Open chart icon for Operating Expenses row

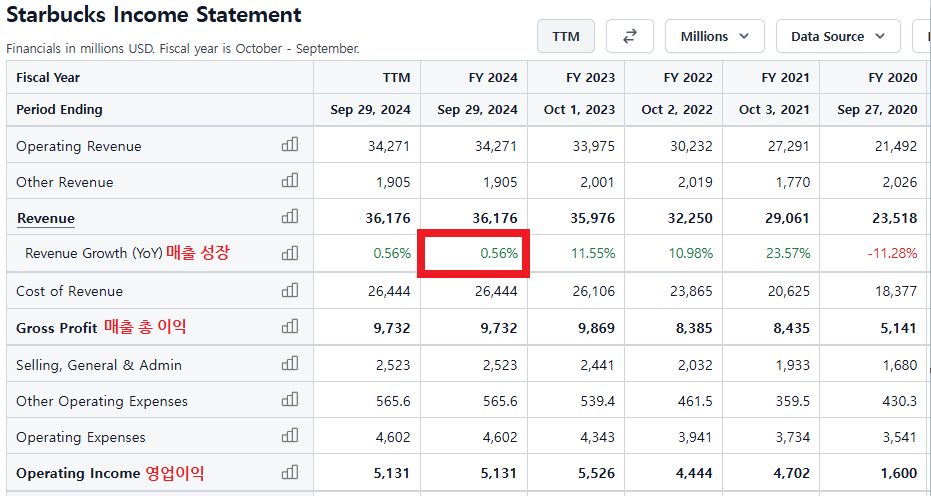coord(290,436)
